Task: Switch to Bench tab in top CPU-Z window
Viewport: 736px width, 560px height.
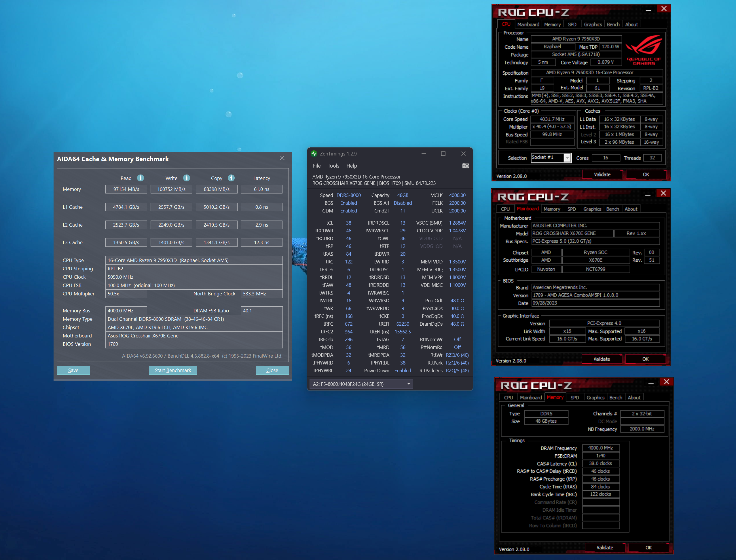Action: 613,24
